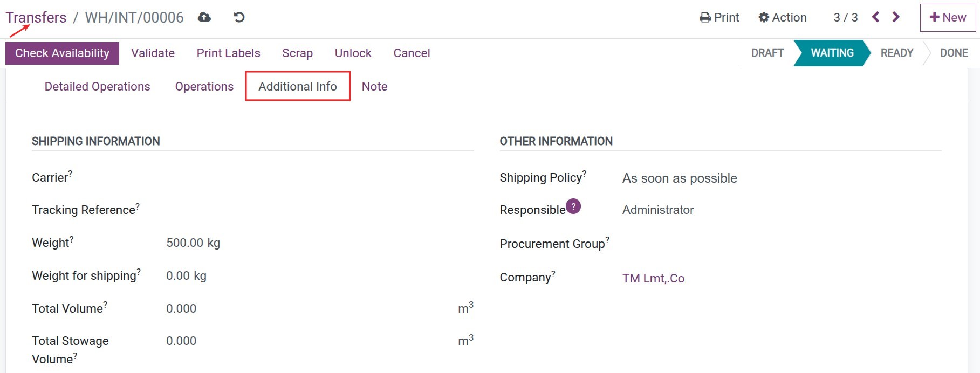Click the Other Information section heading
This screenshot has height=373, width=980.
coord(556,141)
